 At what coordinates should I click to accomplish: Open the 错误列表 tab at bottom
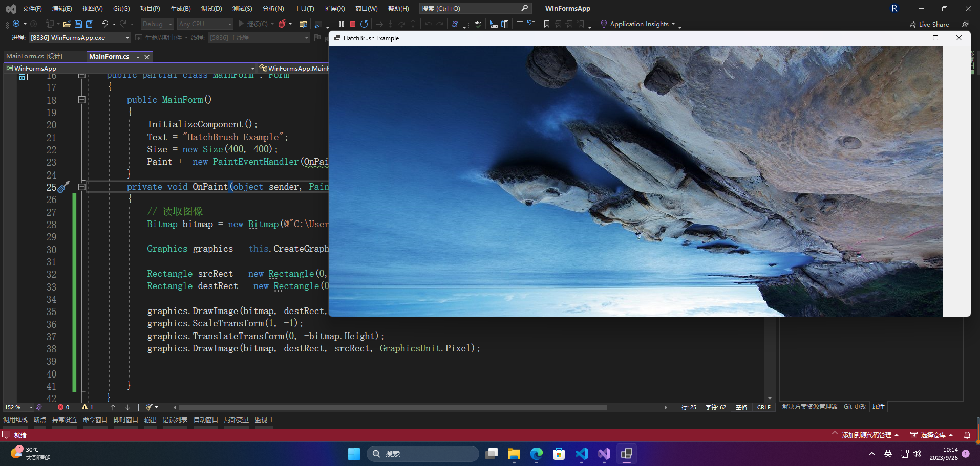(x=175, y=420)
